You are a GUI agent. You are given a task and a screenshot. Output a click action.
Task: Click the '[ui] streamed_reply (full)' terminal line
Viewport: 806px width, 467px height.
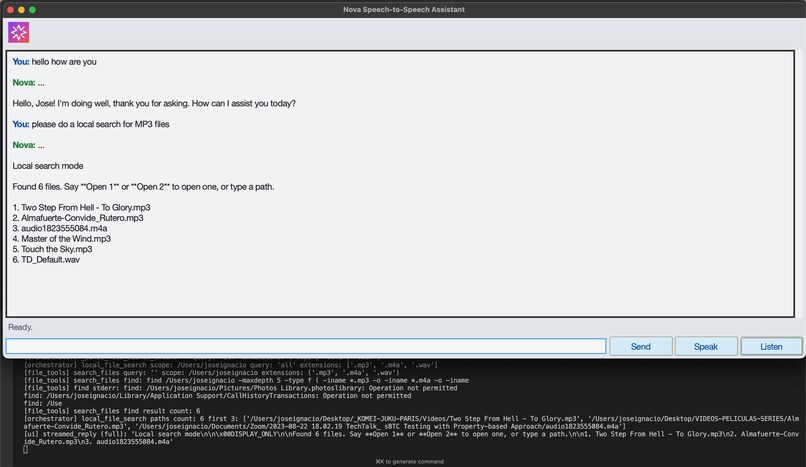tap(411, 438)
